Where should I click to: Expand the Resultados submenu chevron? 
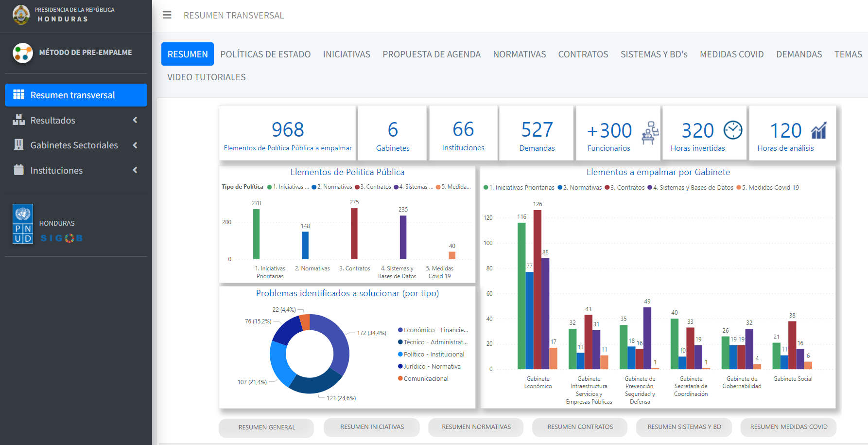click(x=135, y=120)
